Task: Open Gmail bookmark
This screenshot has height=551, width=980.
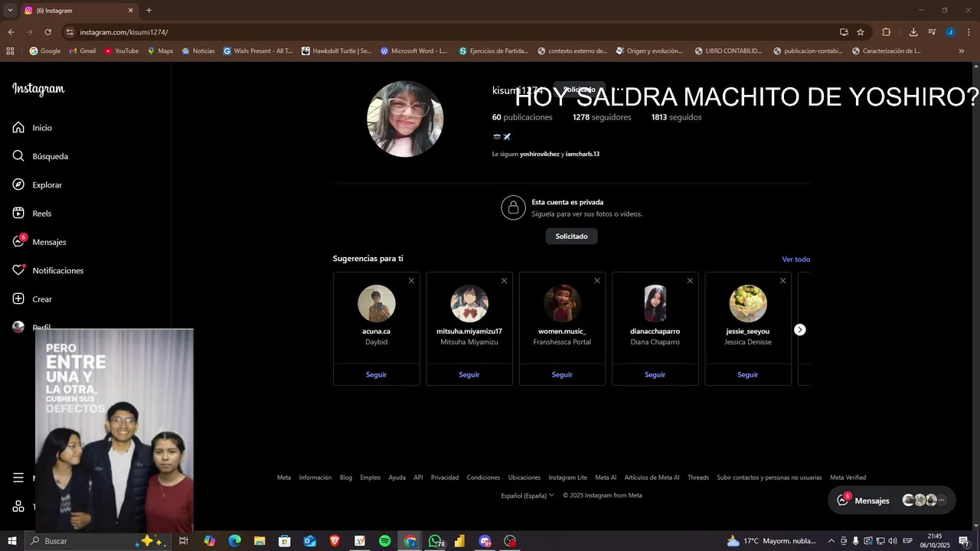Action: tap(82, 51)
